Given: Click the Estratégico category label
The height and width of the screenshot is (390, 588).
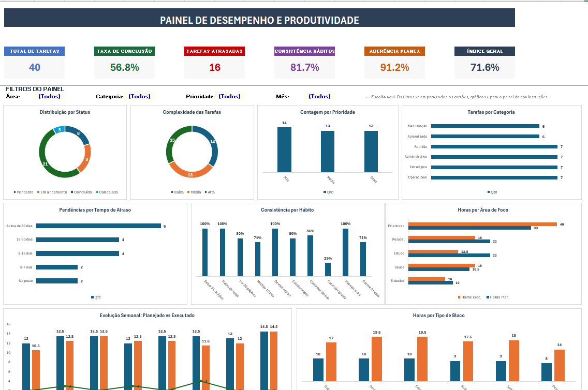Looking at the screenshot, I should coord(418,167).
